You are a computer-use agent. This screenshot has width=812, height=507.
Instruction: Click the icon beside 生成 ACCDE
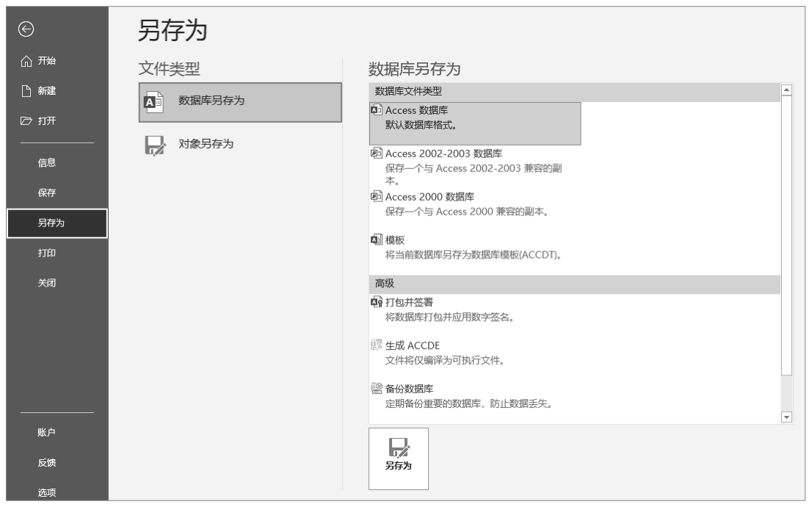377,345
